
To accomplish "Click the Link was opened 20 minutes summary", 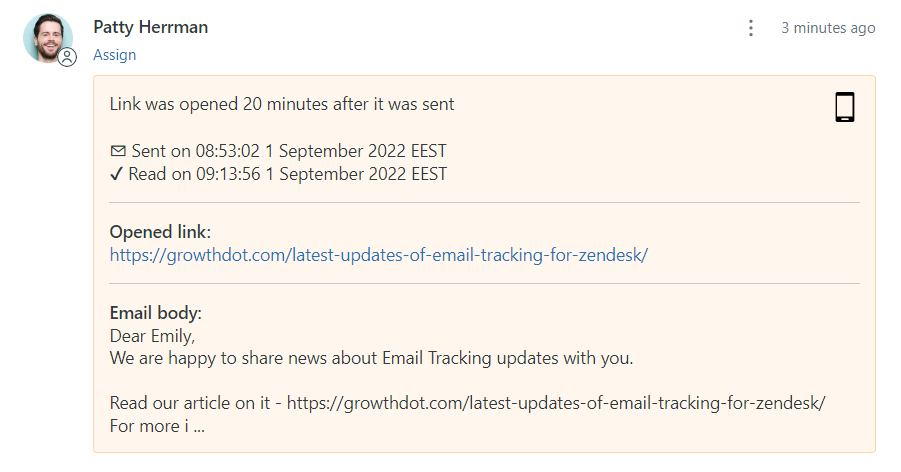I will [x=282, y=104].
